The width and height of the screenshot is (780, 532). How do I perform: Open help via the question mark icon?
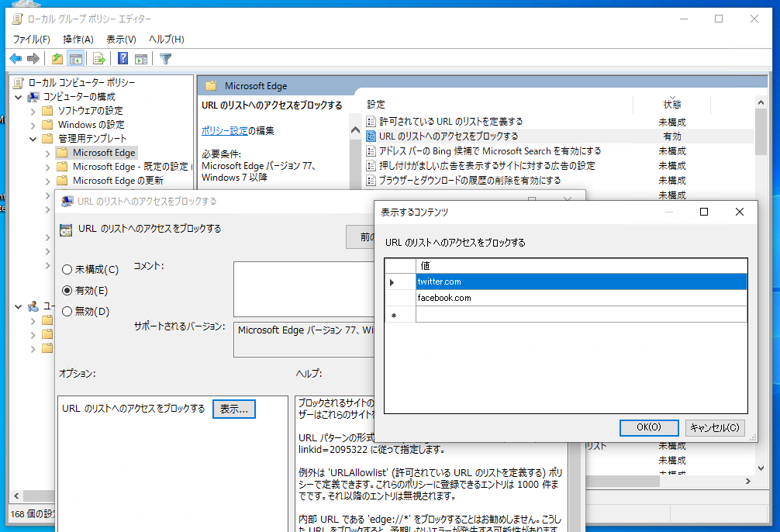tap(123, 58)
